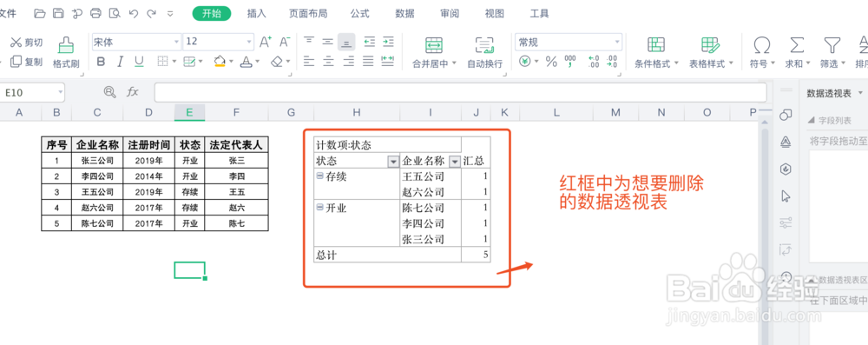The image size is (868, 345).
Task: Increase font size with A+ icon
Action: pyautogui.click(x=266, y=42)
